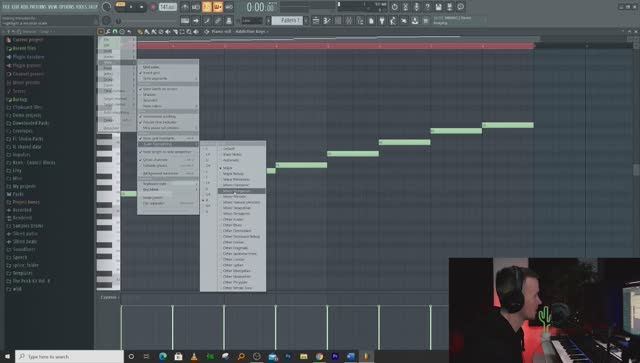This screenshot has width=640, height=363.
Task: Select the highest green note in piano roll
Action: (508, 125)
